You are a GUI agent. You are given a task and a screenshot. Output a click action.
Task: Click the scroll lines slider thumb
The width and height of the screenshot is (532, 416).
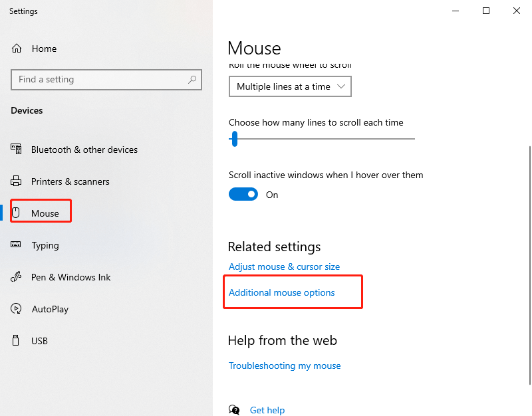click(234, 139)
